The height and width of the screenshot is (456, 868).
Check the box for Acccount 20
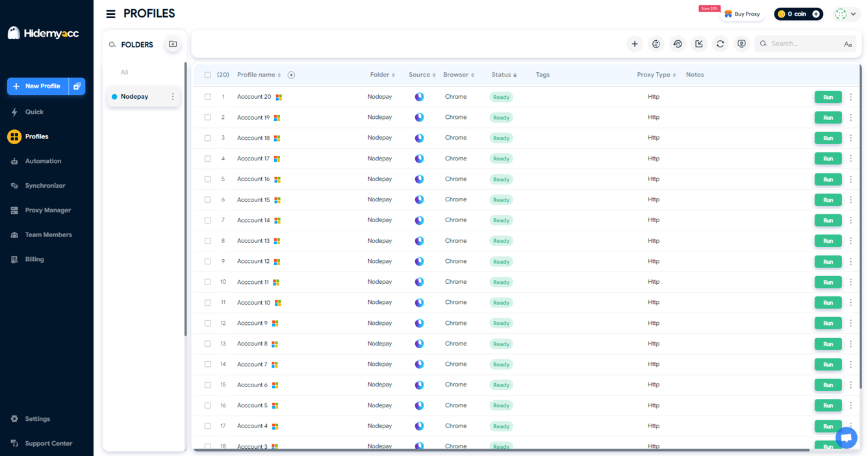208,97
